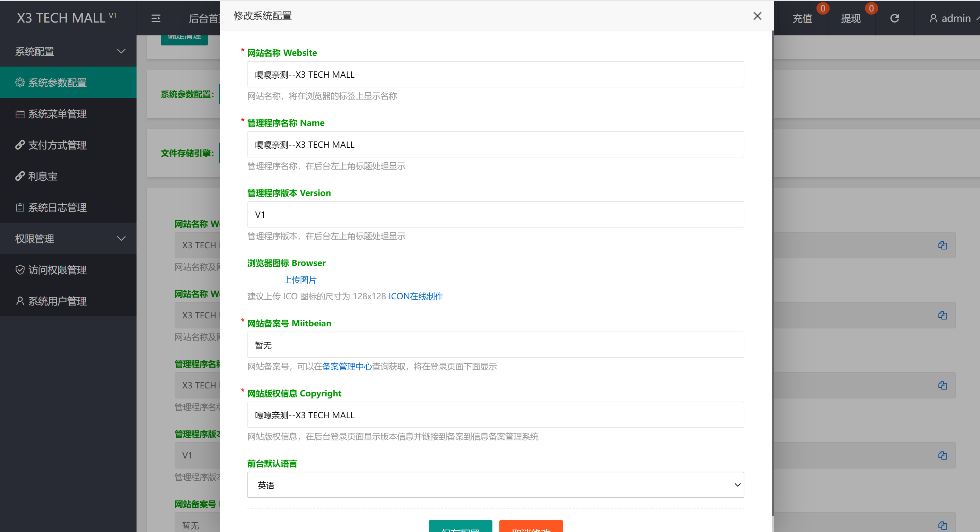Focus the 网站备案号 Miitbeian input field
Viewport: 980px width, 532px height.
pos(496,345)
